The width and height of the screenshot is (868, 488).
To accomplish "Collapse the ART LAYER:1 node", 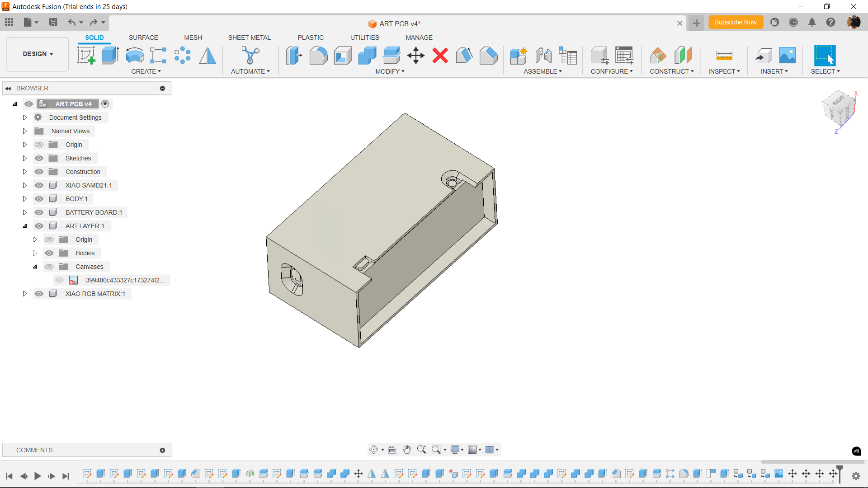I will pyautogui.click(x=25, y=226).
